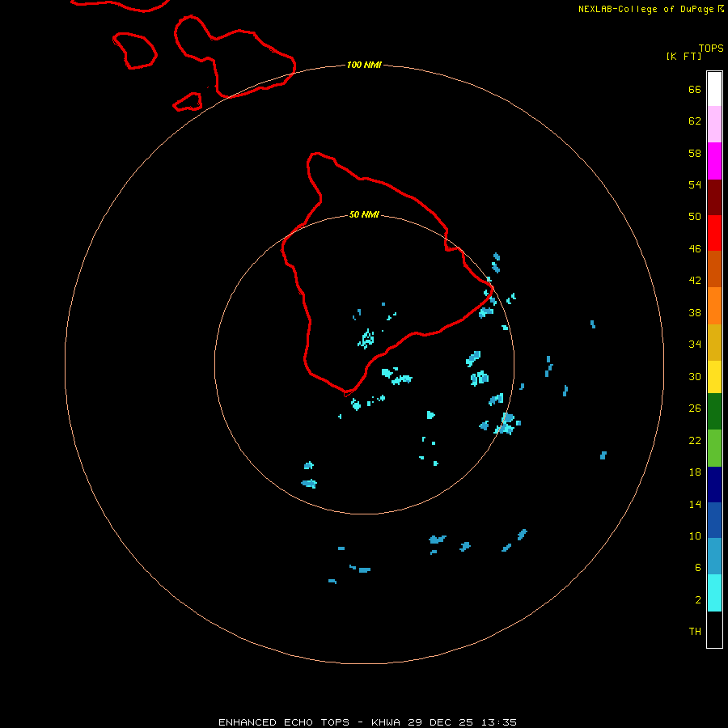Viewport: 728px width, 728px height.
Task: Click the TOPS legend title
Action: click(x=711, y=49)
